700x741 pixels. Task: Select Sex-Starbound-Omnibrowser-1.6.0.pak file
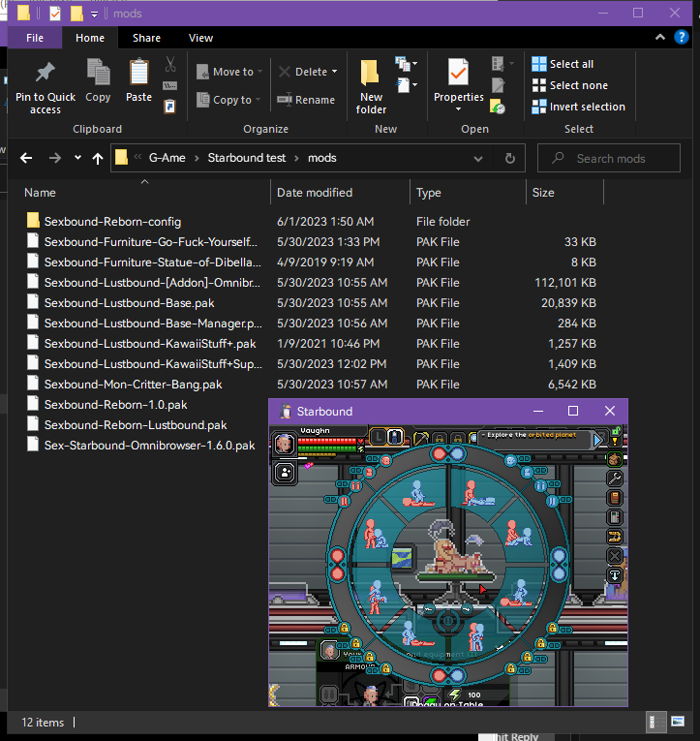tap(149, 446)
